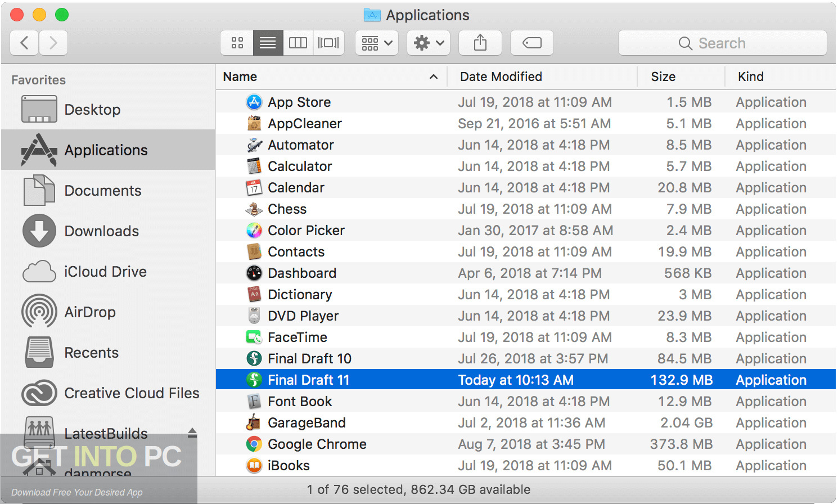The height and width of the screenshot is (504, 838).
Task: Select the Chess piece icon
Action: (x=254, y=209)
